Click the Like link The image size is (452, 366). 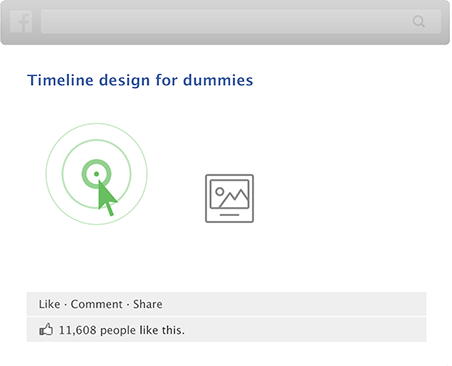tap(49, 304)
